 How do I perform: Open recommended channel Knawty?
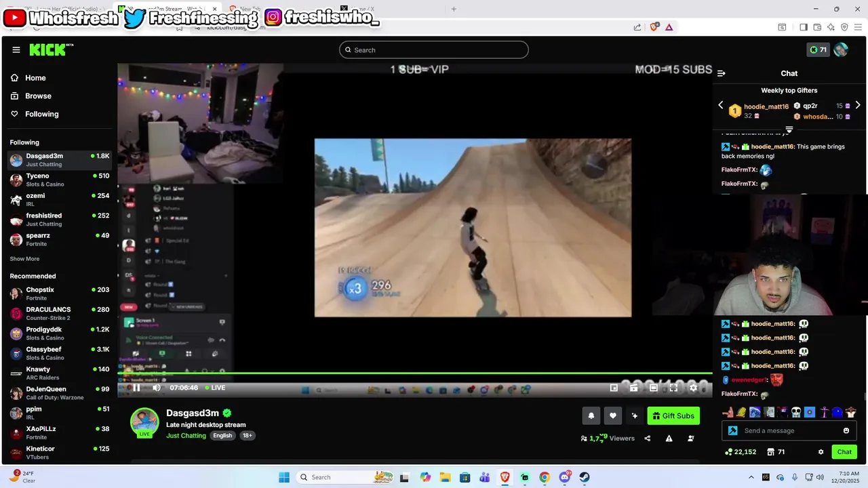click(60, 373)
